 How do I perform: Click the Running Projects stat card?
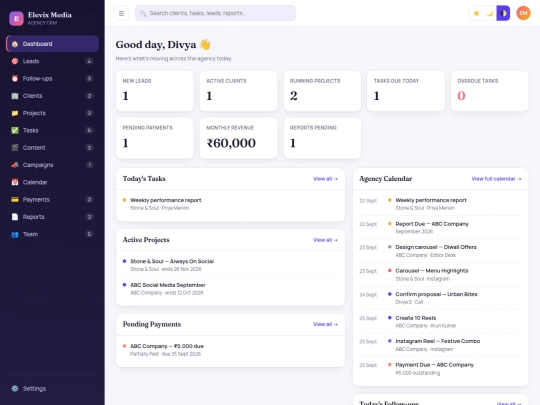tap(322, 91)
